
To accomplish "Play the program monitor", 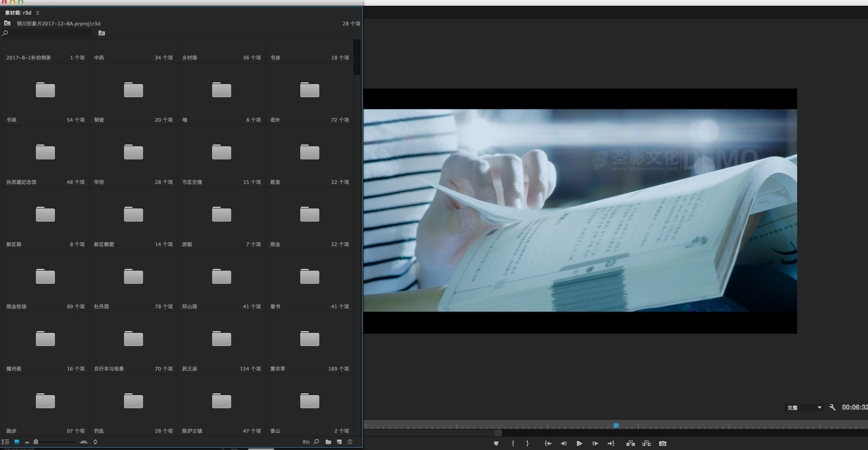I will click(x=580, y=444).
